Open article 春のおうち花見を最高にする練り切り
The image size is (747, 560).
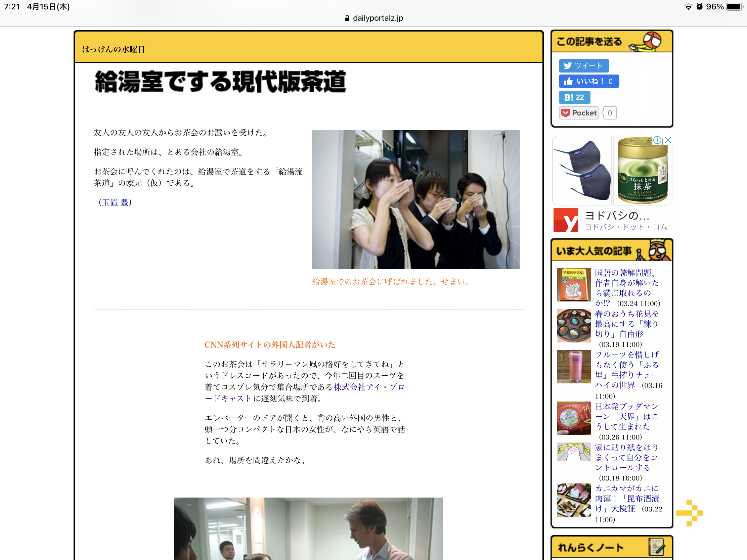pos(626,324)
